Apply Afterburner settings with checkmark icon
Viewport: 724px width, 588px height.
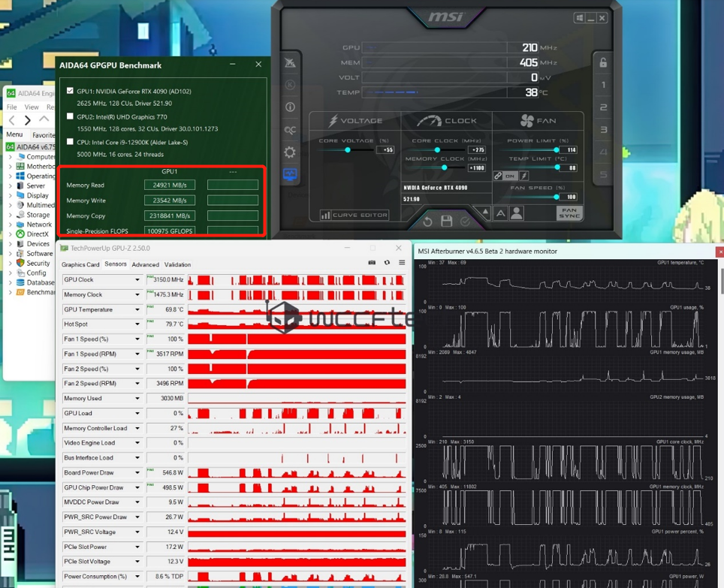[465, 222]
